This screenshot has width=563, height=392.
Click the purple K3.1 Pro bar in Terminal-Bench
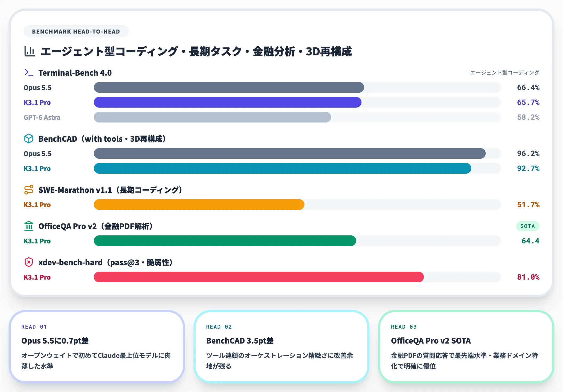228,102
